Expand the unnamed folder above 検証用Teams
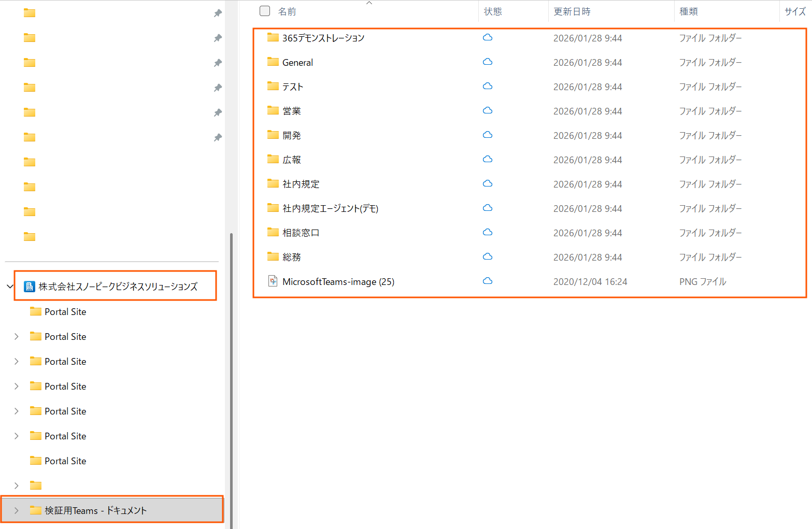This screenshot has width=812, height=529. point(17,485)
